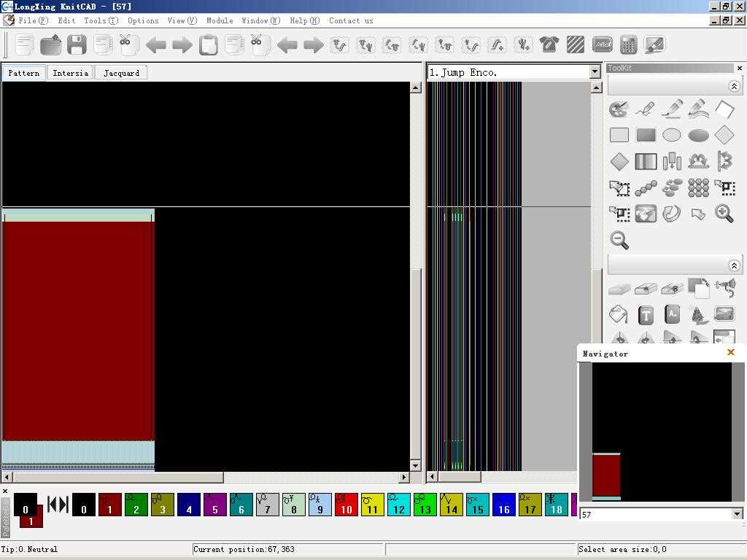747x560 pixels.
Task: Select the filled diamond tool
Action: click(x=619, y=161)
